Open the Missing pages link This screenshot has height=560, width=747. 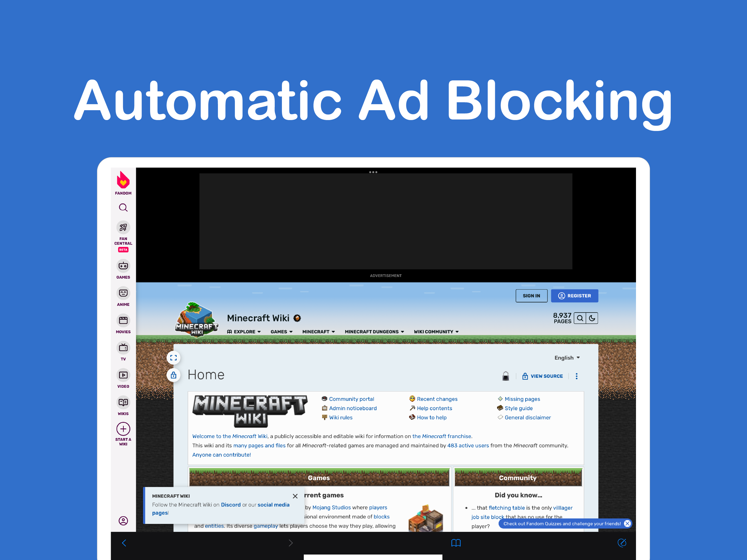[x=523, y=399]
